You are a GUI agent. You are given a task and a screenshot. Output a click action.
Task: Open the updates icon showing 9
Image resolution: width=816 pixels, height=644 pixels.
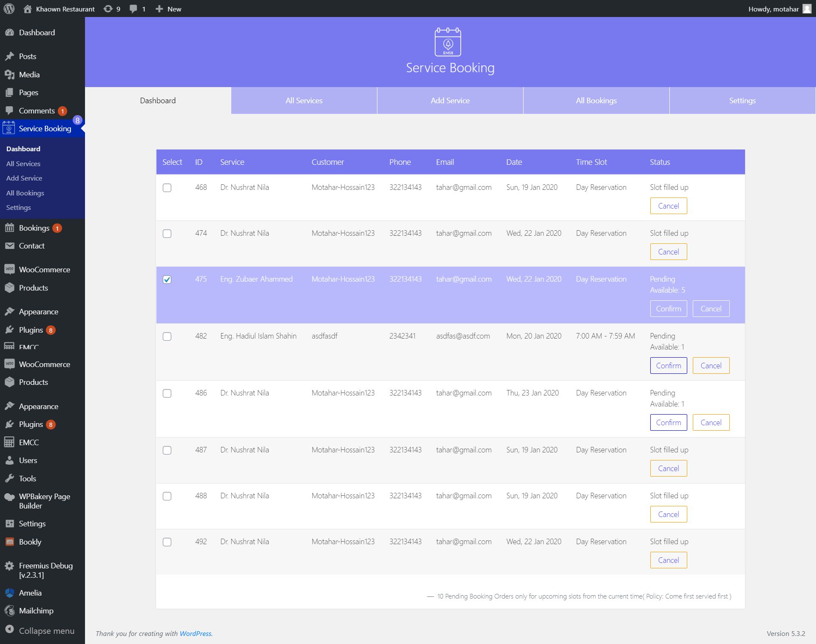[108, 9]
